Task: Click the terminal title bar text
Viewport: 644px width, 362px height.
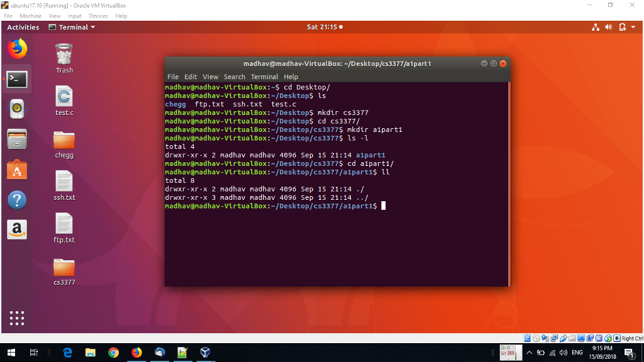Action: pyautogui.click(x=337, y=63)
